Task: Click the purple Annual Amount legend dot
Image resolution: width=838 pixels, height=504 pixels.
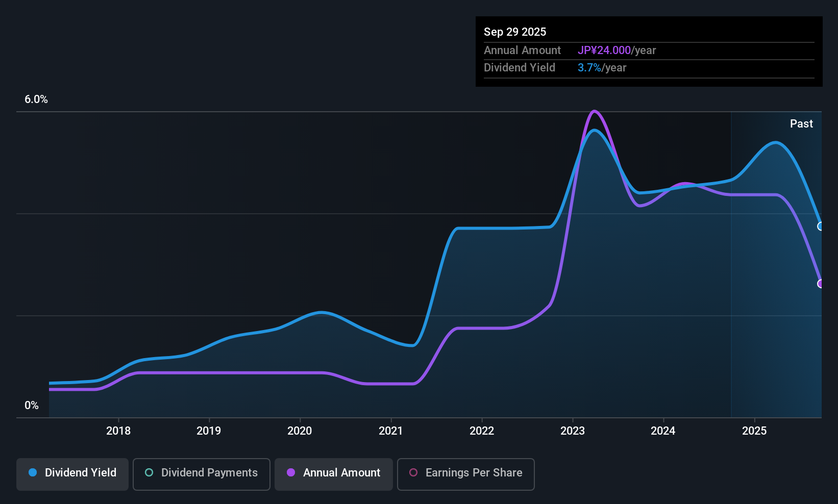Action: point(291,472)
